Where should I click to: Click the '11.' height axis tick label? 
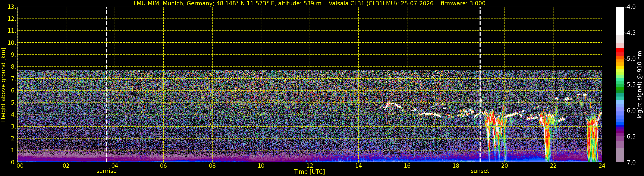12,31
